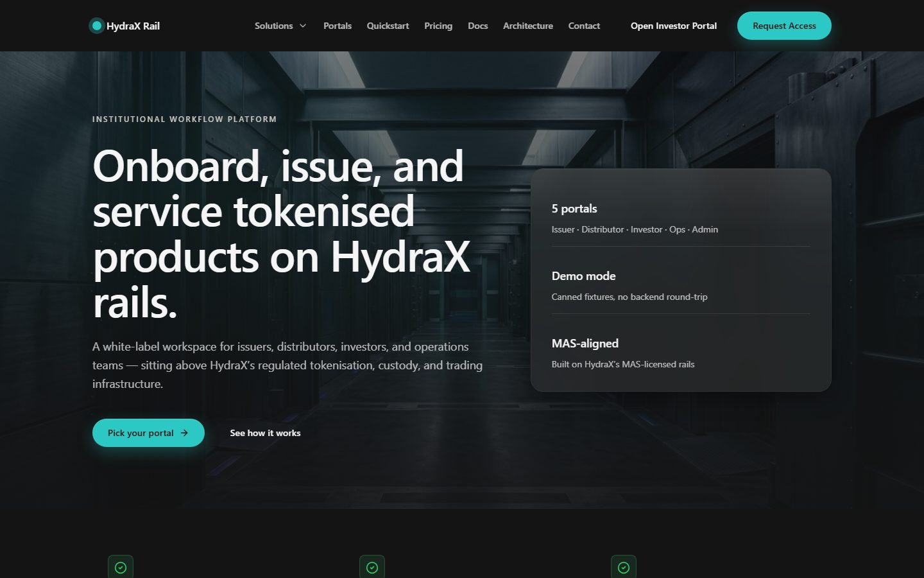
Task: Click the middle green checkmark icon
Action: [372, 567]
